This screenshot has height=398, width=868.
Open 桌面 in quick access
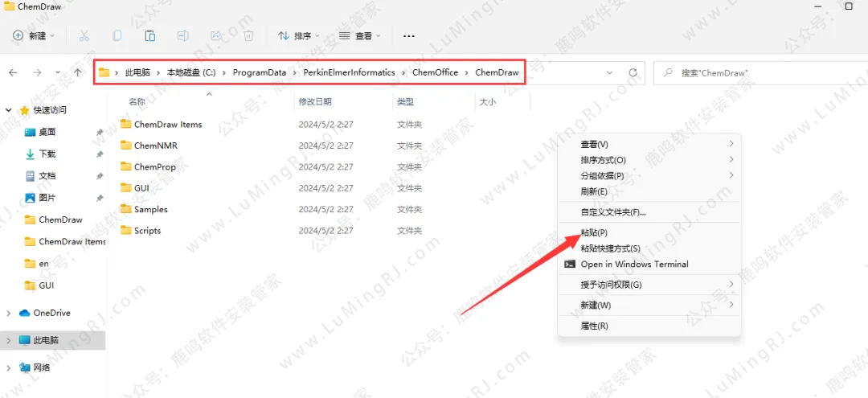(x=40, y=133)
